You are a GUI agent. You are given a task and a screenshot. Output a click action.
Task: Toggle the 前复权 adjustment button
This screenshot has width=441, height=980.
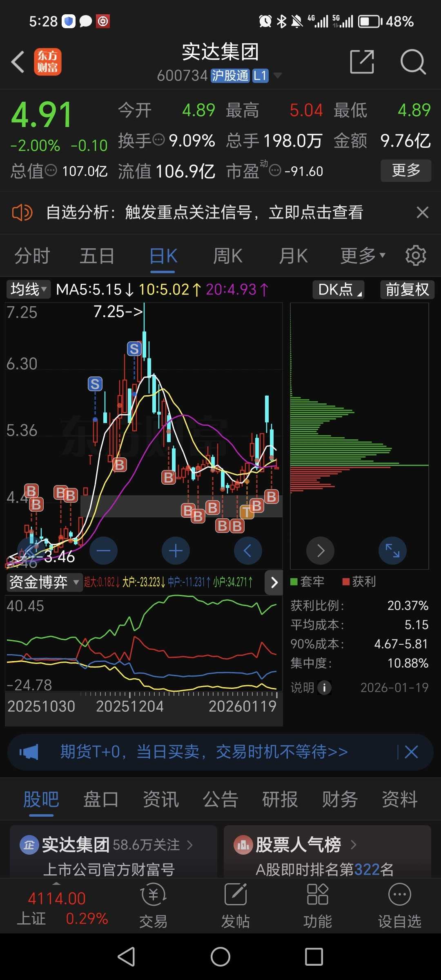pyautogui.click(x=407, y=290)
